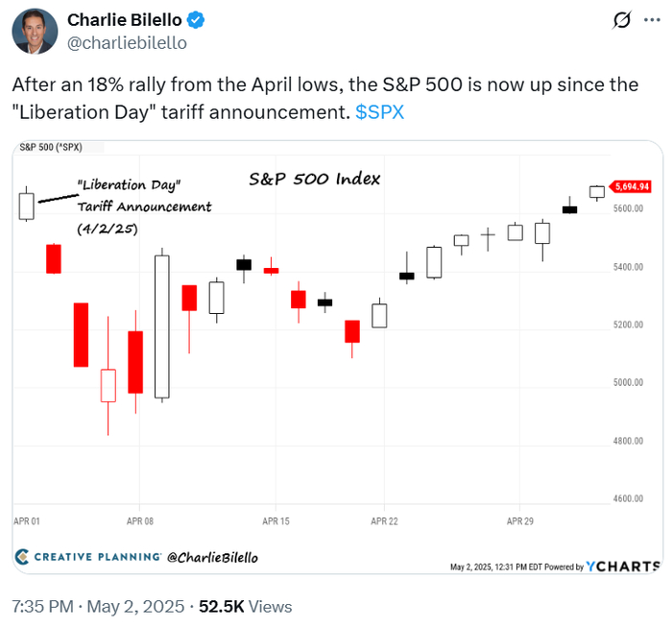
Task: Click the tall white candlestick after APR 08
Action: click(162, 326)
